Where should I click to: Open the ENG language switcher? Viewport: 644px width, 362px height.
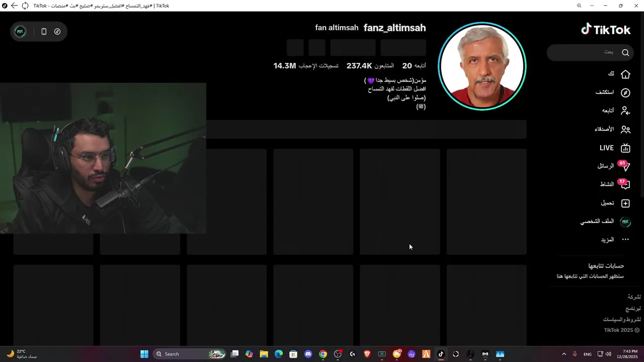tap(587, 354)
